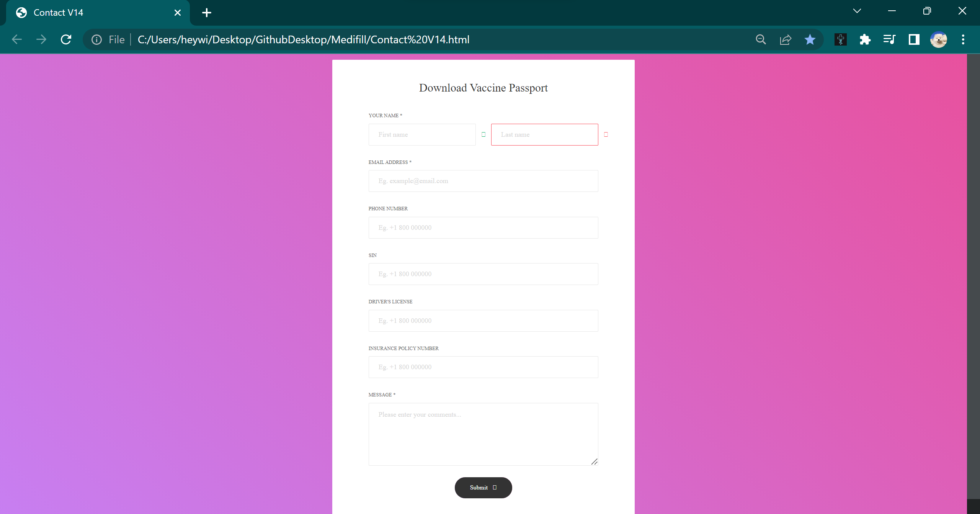980x514 pixels.
Task: Focus the Email Address field
Action: coord(483,181)
